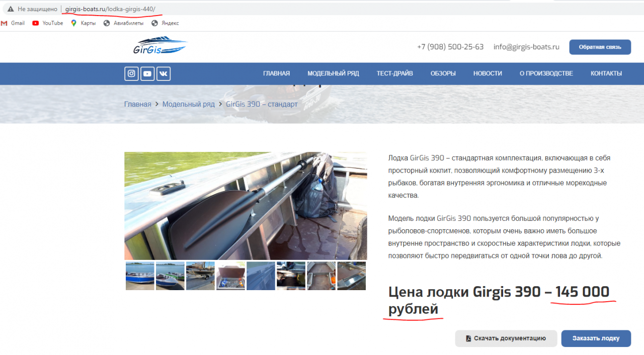Click the Обратная связь button

click(600, 47)
